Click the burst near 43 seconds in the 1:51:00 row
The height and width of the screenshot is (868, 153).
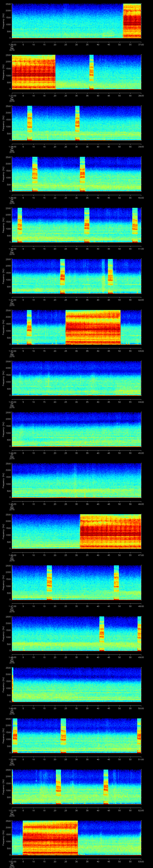(x=106, y=786)
